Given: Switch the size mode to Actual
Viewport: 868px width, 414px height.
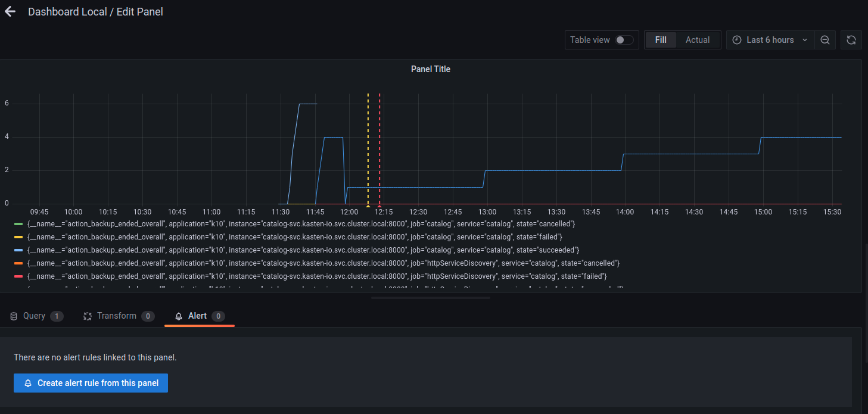Looking at the screenshot, I should click(697, 39).
